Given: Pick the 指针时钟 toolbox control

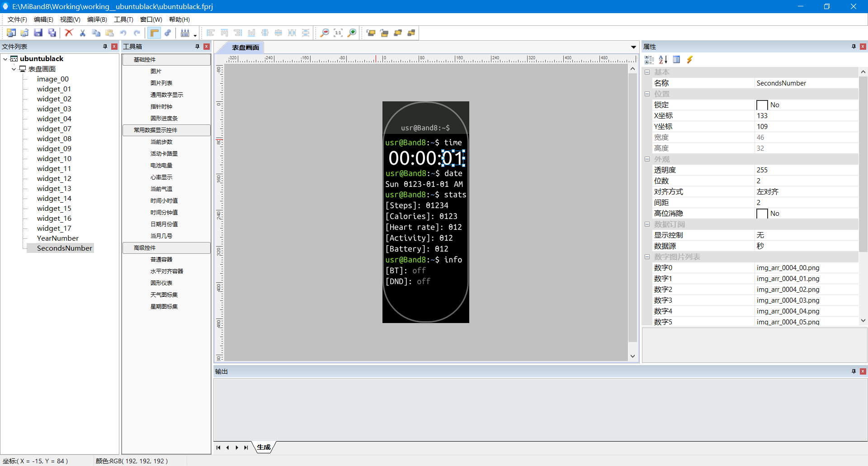Looking at the screenshot, I should click(161, 107).
